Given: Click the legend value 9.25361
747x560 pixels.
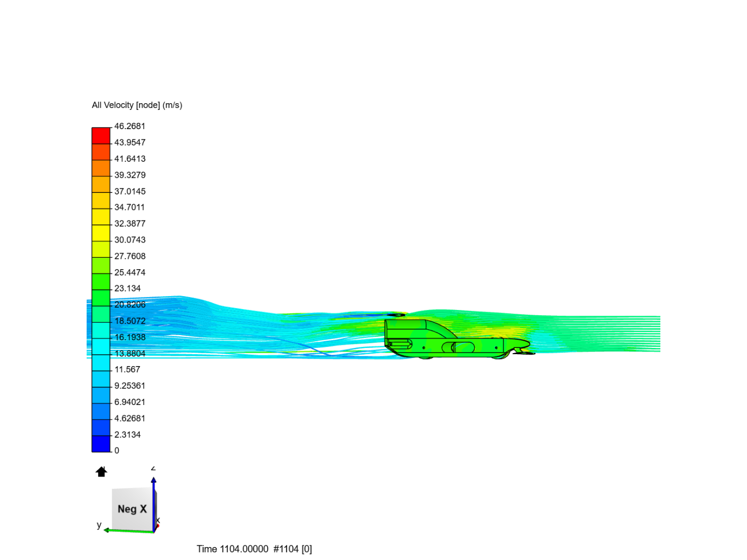Looking at the screenshot, I should pos(130,386).
